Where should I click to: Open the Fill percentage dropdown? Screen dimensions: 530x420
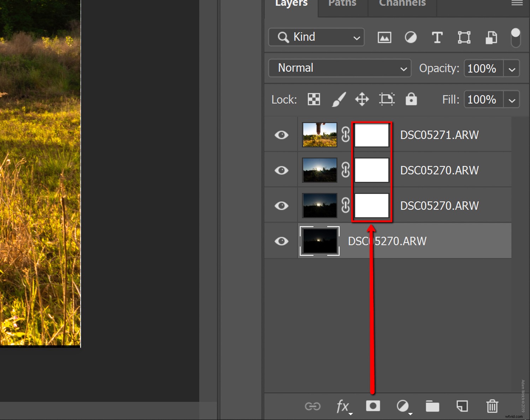tap(511, 99)
